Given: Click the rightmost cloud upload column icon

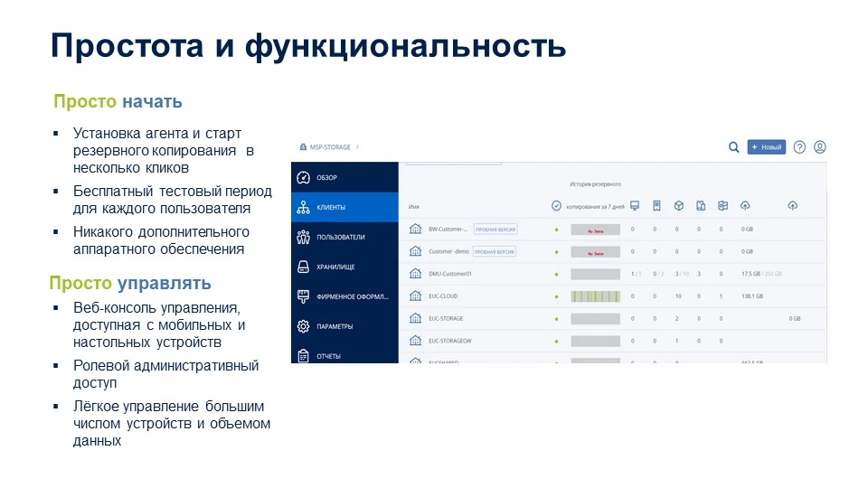Looking at the screenshot, I should point(793,206).
